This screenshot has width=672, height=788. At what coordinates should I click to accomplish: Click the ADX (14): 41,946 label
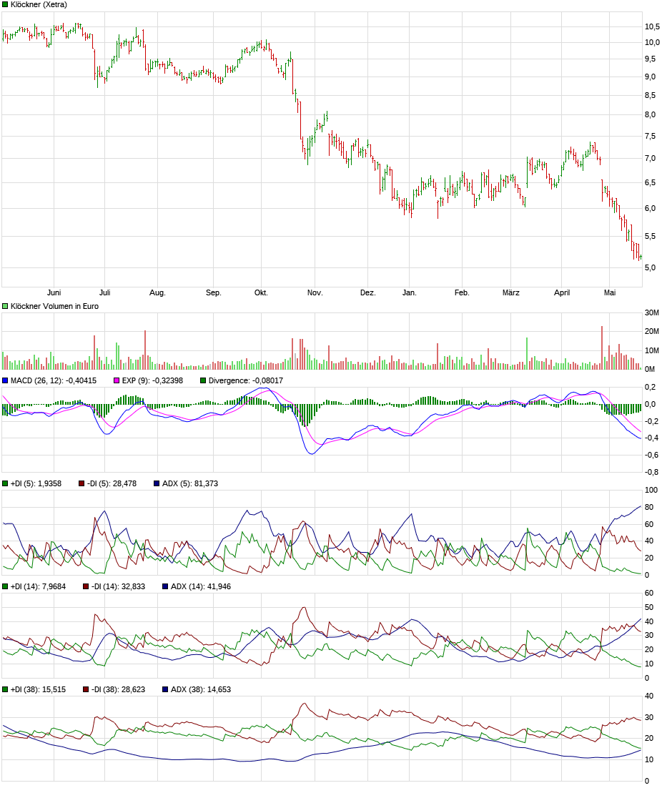click(201, 586)
